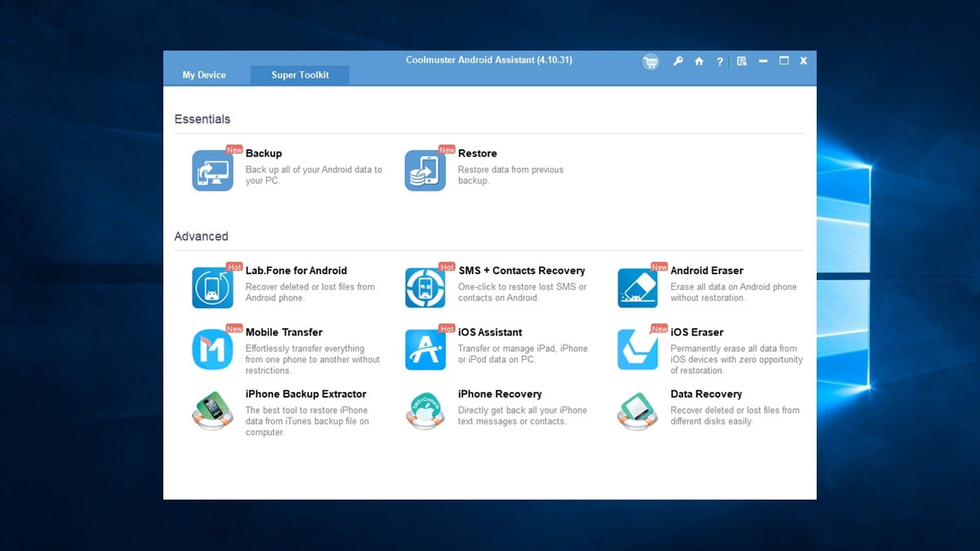
Task: Open the Backup tool icon
Action: point(212,171)
